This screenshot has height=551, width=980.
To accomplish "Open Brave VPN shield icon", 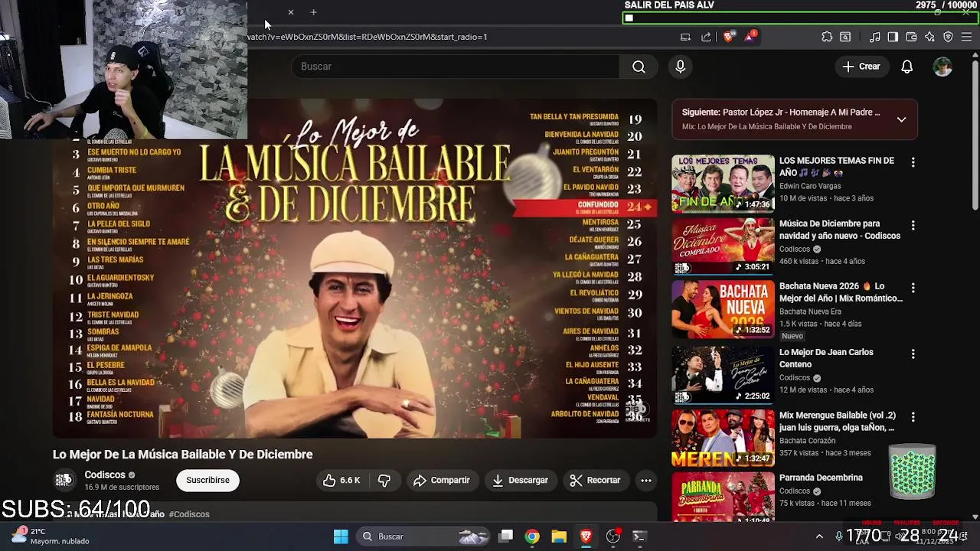I will [948, 37].
